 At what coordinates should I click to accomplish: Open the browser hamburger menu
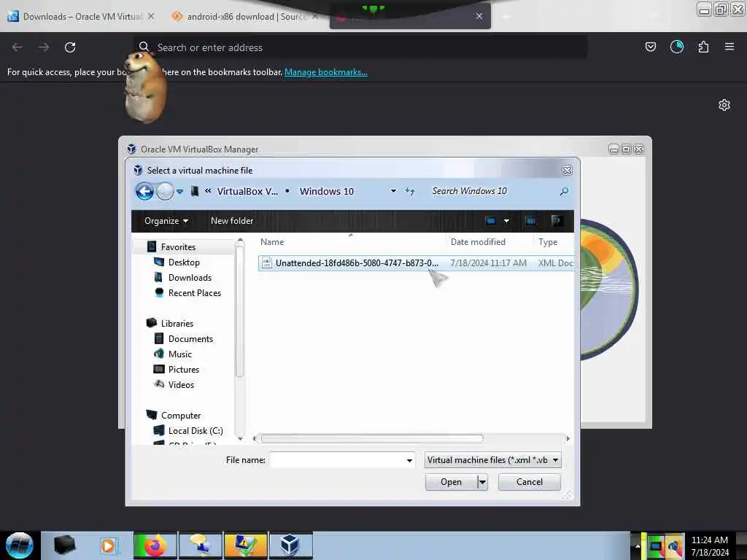click(729, 47)
